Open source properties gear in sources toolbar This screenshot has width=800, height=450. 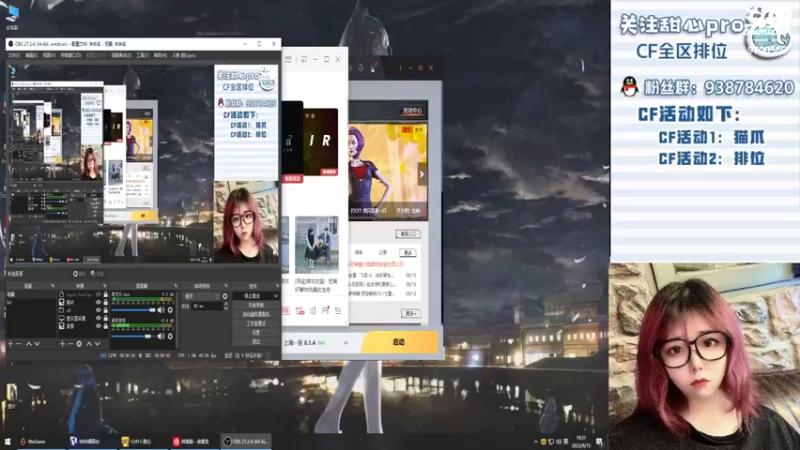pyautogui.click(x=79, y=344)
